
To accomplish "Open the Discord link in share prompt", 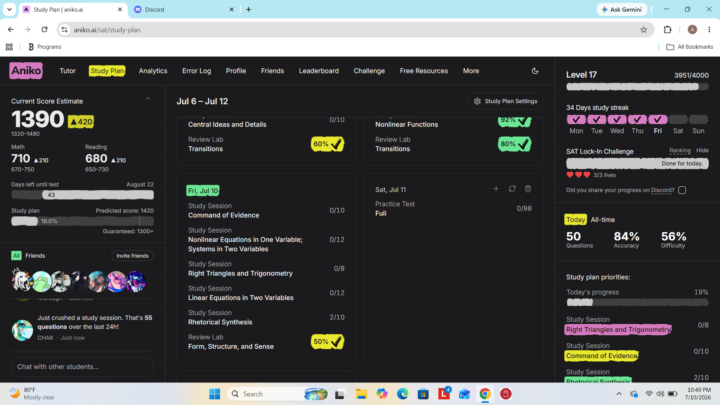I will pyautogui.click(x=662, y=190).
